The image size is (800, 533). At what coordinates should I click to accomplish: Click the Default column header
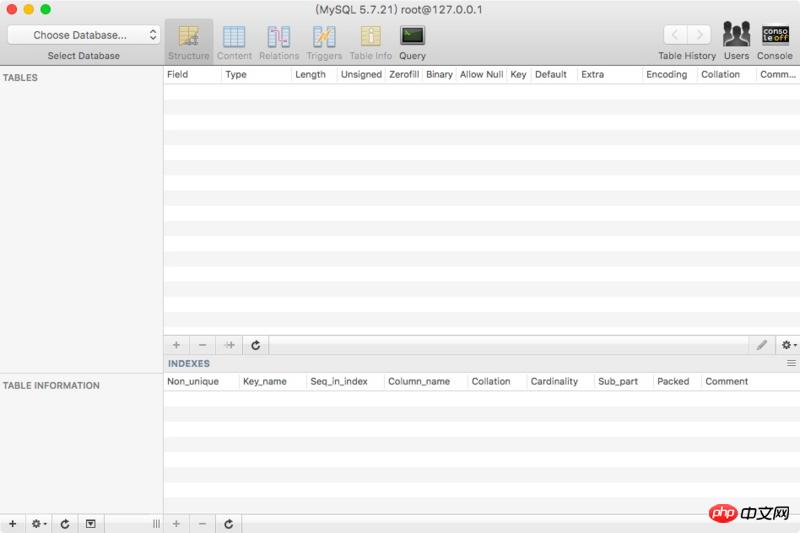(554, 74)
